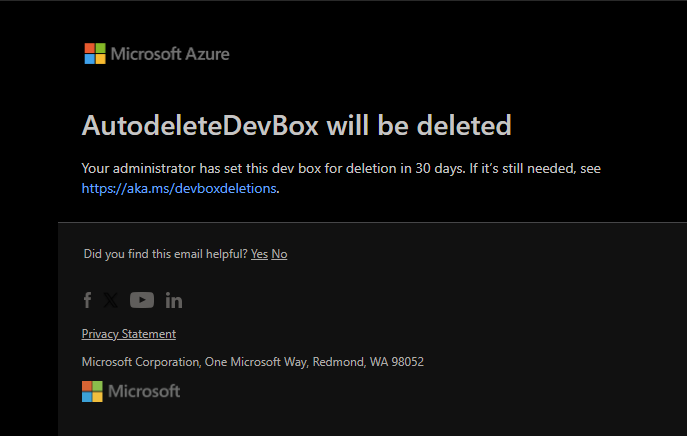Viewport: 687px width, 436px height.
Task: Open the YouTube social icon
Action: click(142, 300)
